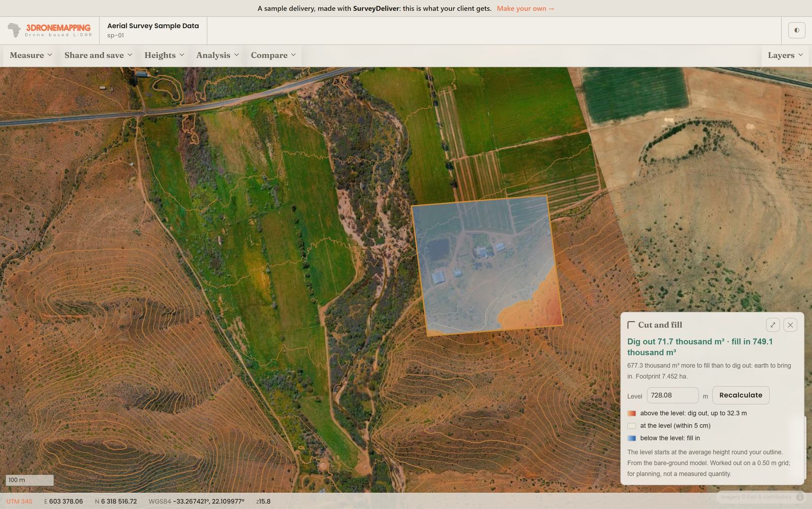Image resolution: width=812 pixels, height=509 pixels.
Task: Click 'Footprint 7.452 ha' text
Action: coord(661,377)
